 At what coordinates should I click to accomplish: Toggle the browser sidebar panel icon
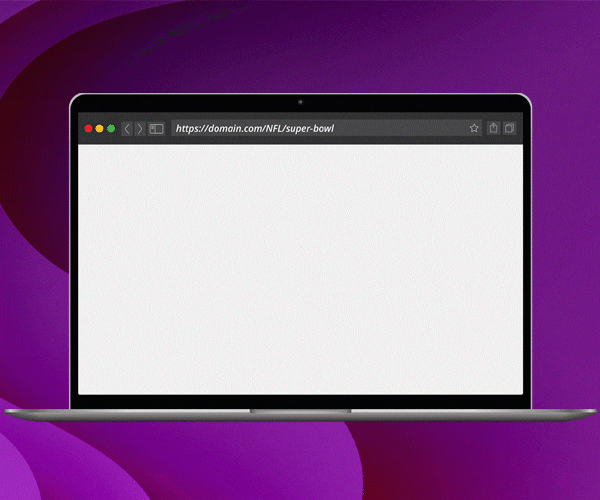pyautogui.click(x=156, y=129)
